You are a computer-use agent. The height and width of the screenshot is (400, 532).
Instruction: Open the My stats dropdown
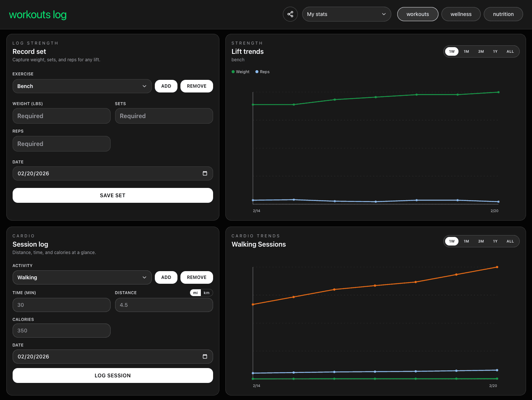point(346,14)
